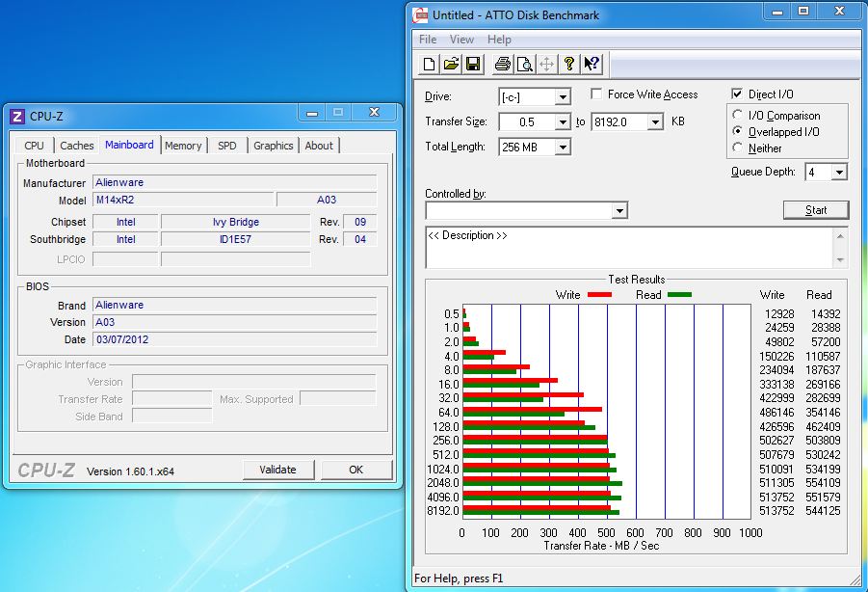
Task: Click inside the Description text box
Action: [x=626, y=248]
